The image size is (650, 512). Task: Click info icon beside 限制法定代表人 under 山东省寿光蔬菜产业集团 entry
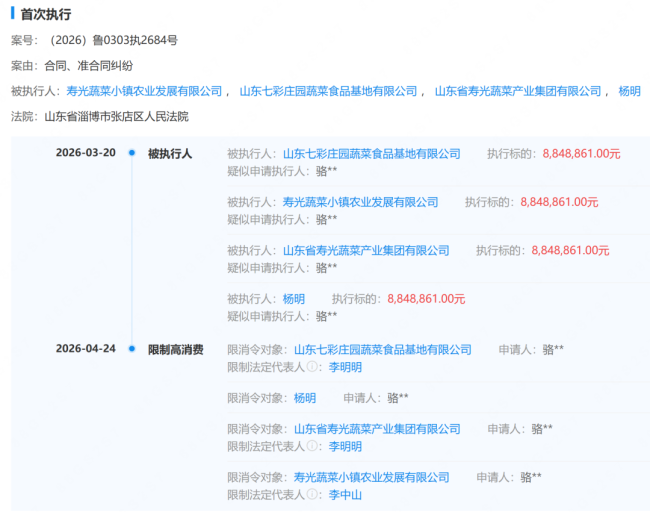pyautogui.click(x=313, y=446)
